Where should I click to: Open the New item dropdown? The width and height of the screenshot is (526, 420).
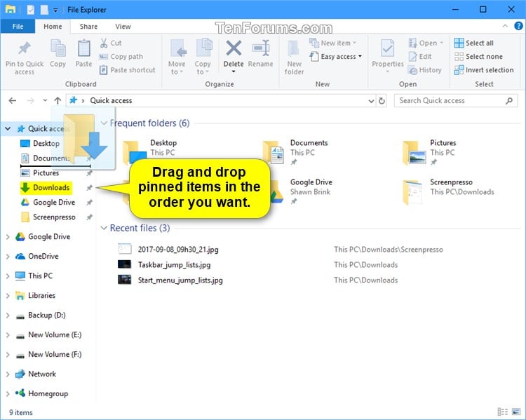click(332, 43)
